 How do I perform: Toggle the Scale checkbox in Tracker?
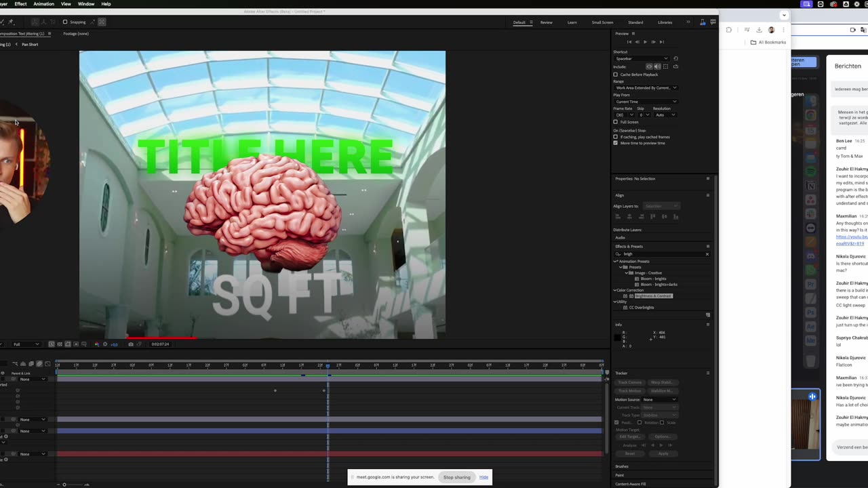(x=662, y=422)
